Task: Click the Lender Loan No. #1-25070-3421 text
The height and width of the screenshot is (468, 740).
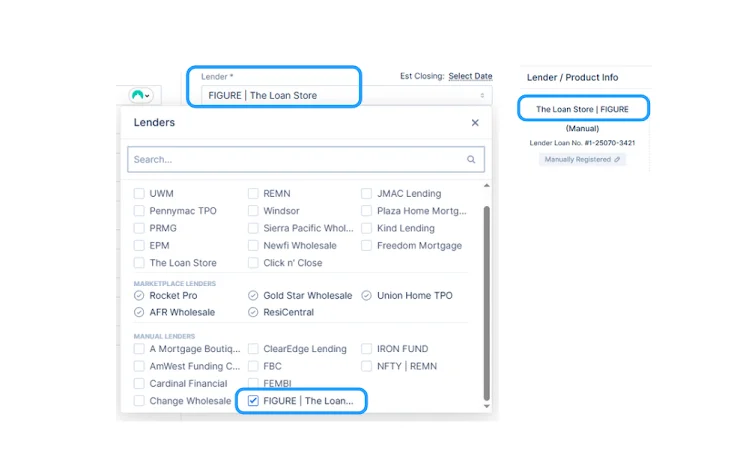Action: click(x=582, y=142)
